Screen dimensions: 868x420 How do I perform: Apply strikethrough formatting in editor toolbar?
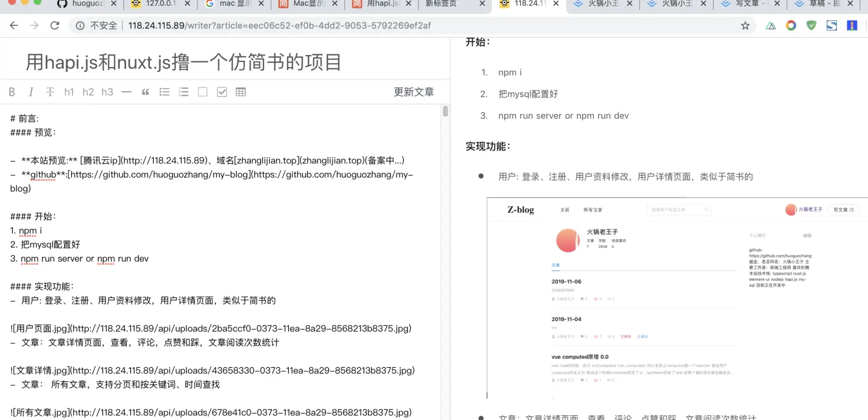50,92
